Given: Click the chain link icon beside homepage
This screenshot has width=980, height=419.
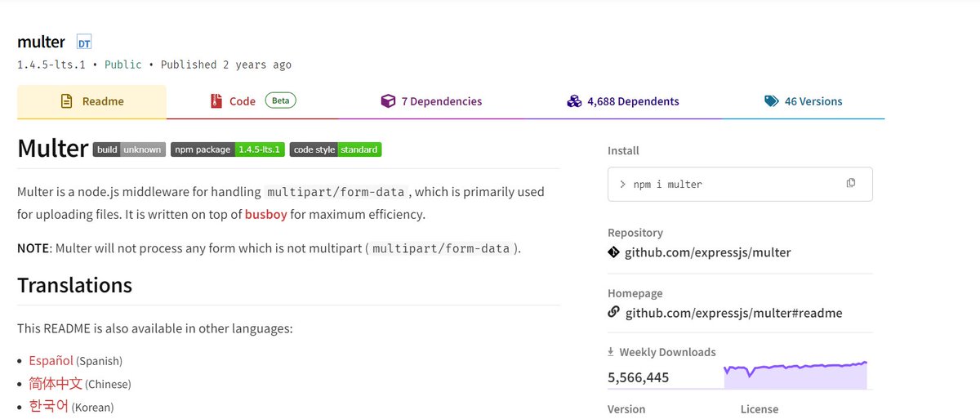Looking at the screenshot, I should tap(614, 313).
